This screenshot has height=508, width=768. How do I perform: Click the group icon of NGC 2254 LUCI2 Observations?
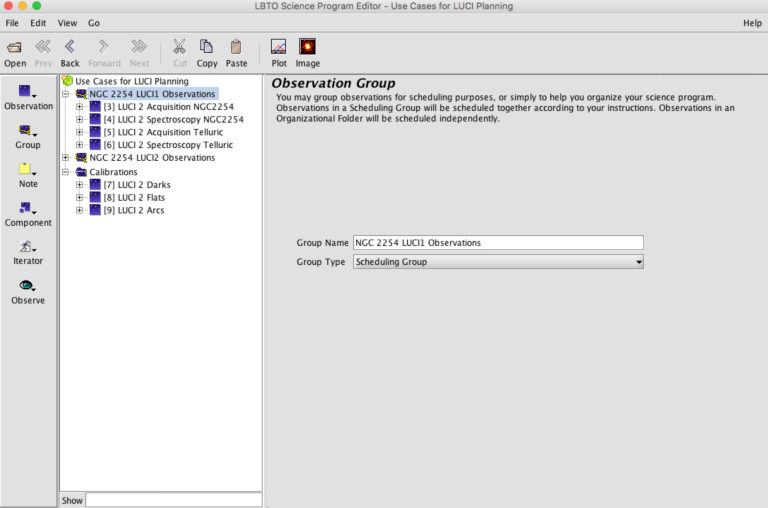[81, 157]
